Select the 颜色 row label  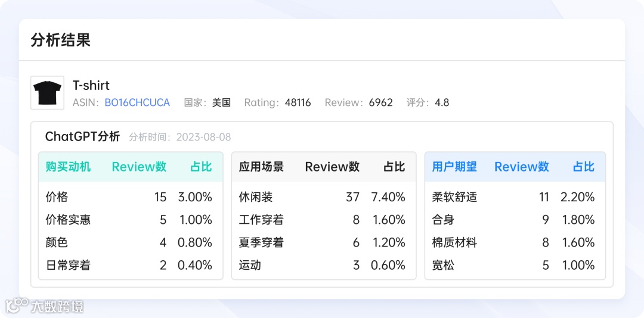tap(57, 242)
